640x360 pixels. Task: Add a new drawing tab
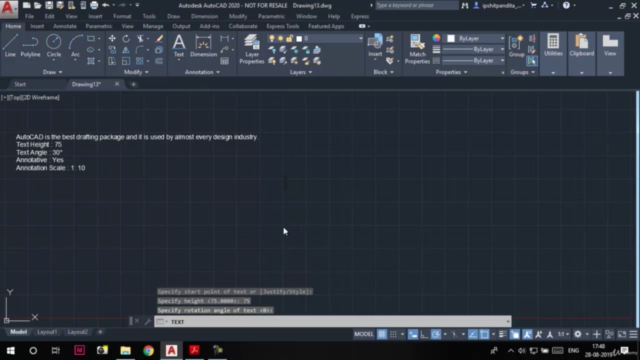[133, 84]
